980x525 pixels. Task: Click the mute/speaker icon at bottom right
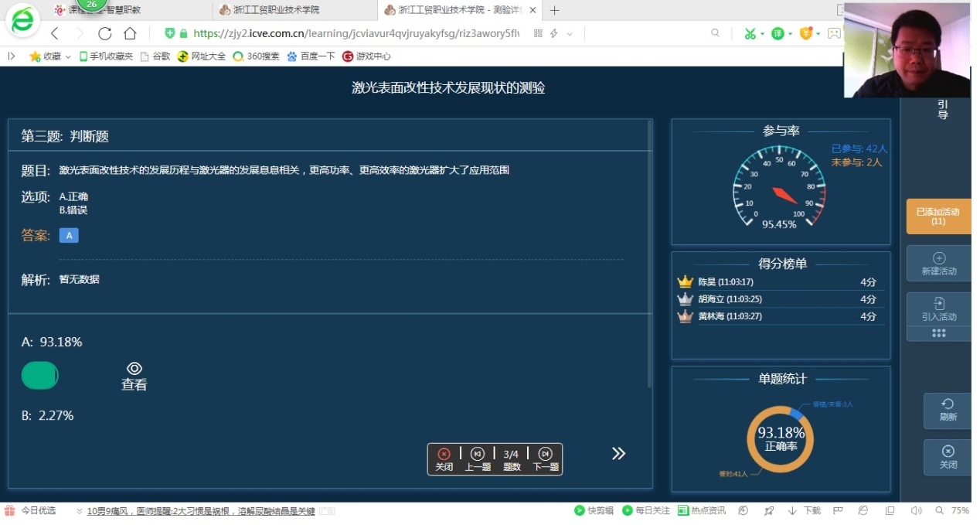click(917, 510)
